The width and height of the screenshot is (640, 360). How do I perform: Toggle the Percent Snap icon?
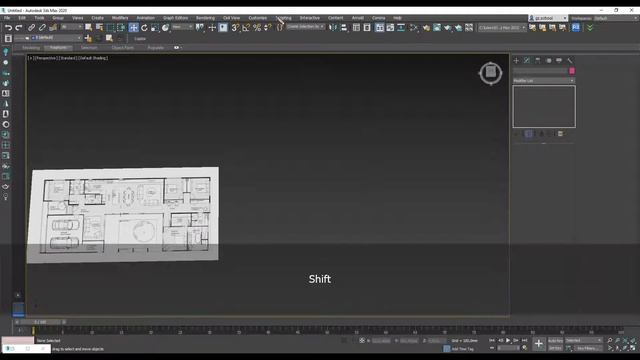coord(257,28)
